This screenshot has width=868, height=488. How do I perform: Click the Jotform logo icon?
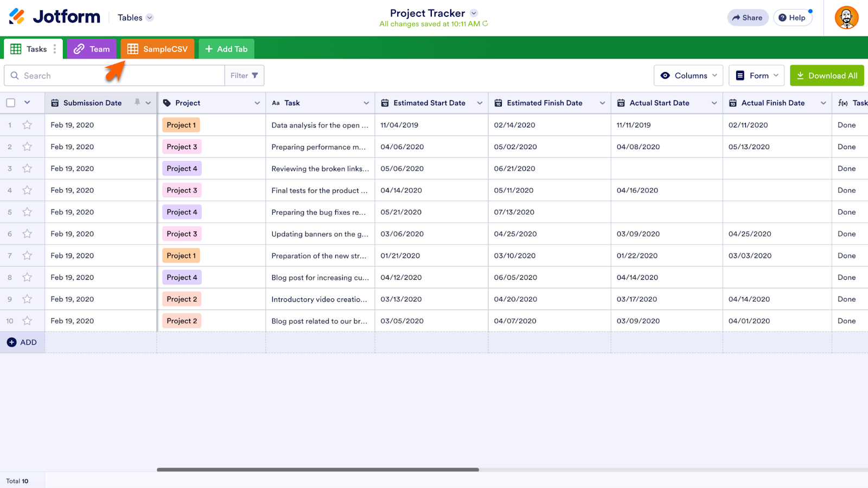[x=17, y=17]
